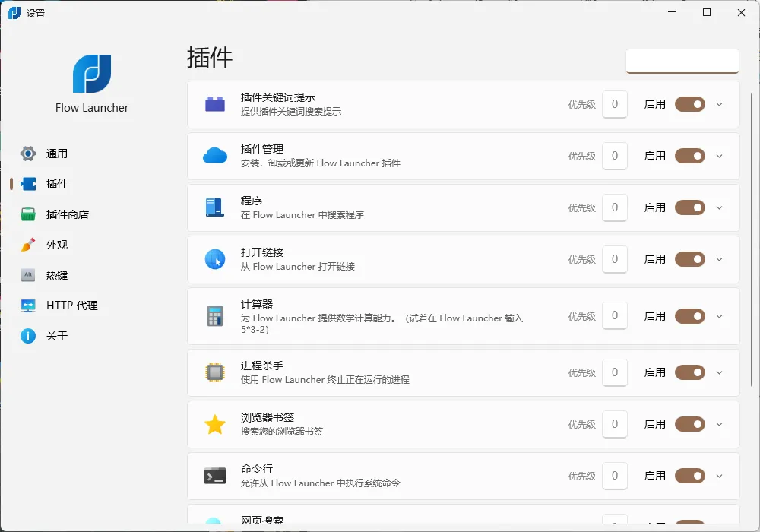
Task: Disable the 插件关键词提示 plugin toggle
Action: point(689,105)
